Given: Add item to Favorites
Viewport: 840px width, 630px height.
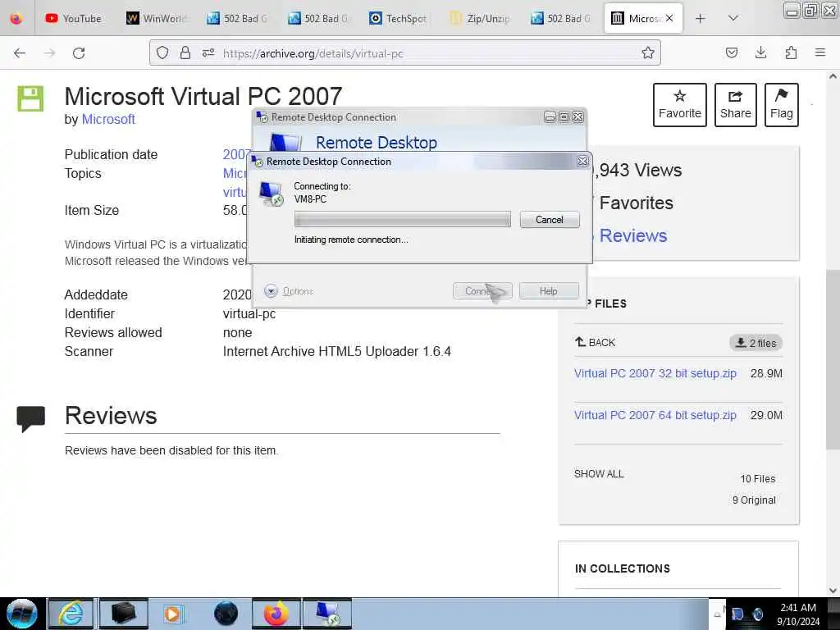Looking at the screenshot, I should 680,105.
